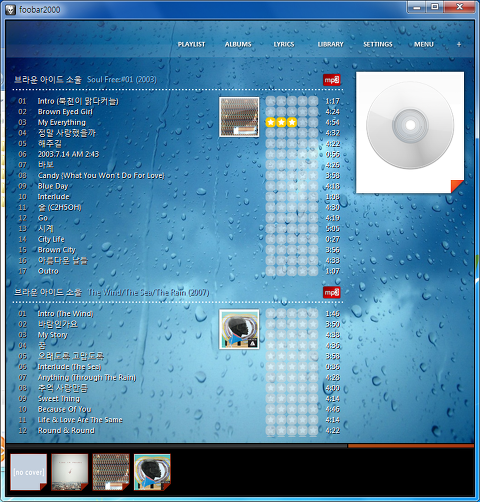Click the blank CD disc artwork panel
Viewport: 480px width, 502px height.
coord(410,132)
